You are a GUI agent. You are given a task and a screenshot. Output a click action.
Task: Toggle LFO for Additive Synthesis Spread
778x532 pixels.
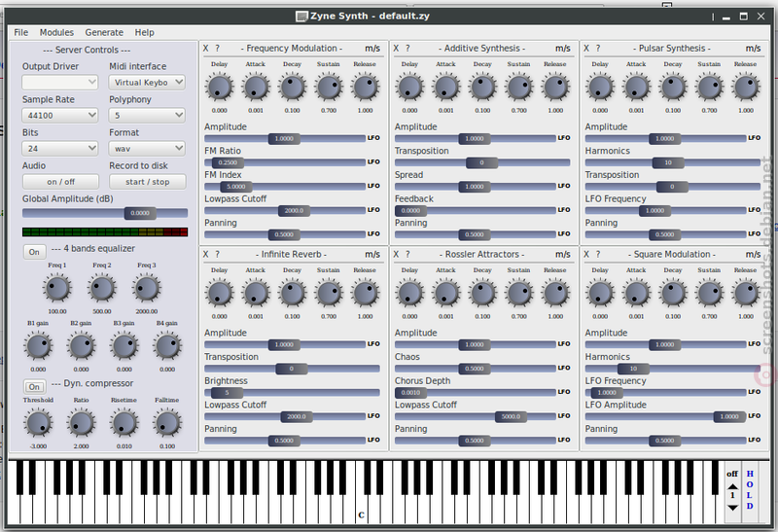tap(564, 186)
